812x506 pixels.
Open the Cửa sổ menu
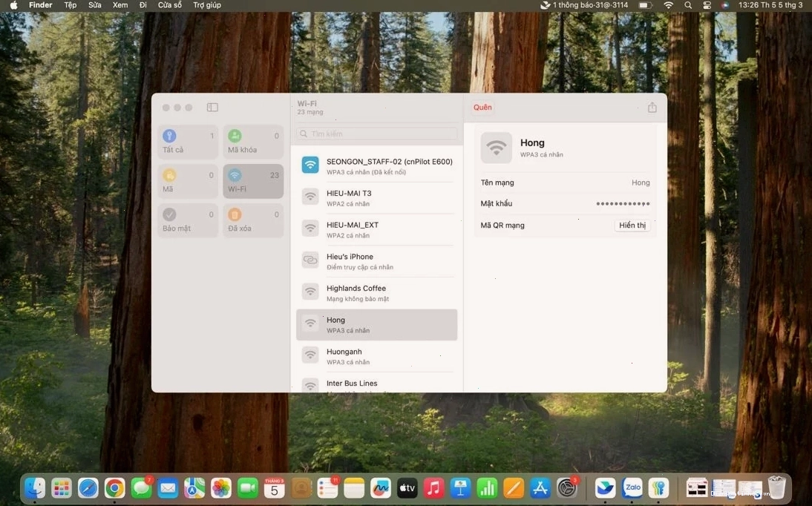tap(170, 5)
